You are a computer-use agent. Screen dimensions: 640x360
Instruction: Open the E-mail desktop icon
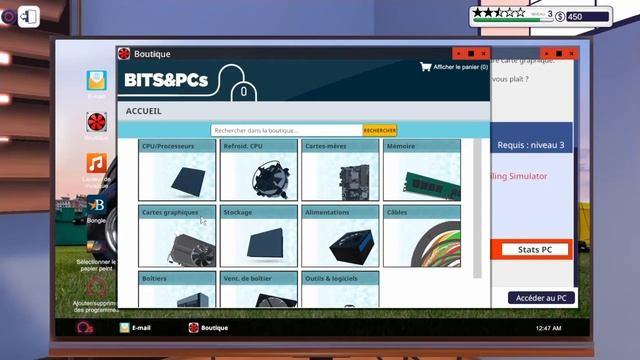click(96, 81)
